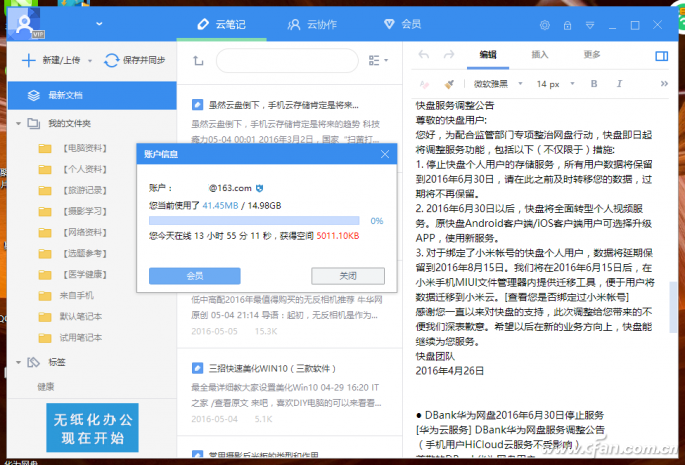The height and width of the screenshot is (465, 685).
Task: Switch to the 云协作 tab
Action: [312, 24]
